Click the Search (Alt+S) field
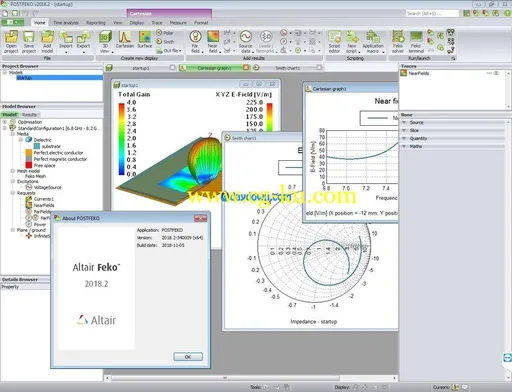 tap(432, 13)
